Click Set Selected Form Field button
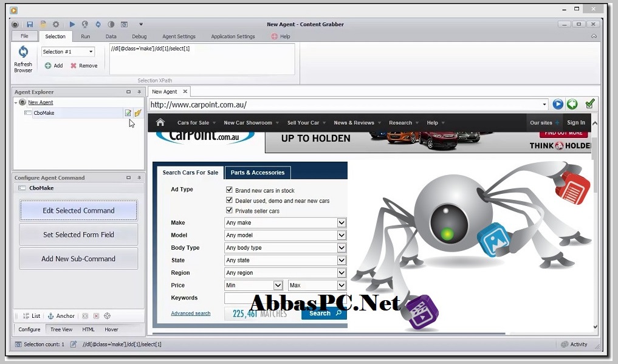This screenshot has width=618, height=364. (x=79, y=235)
